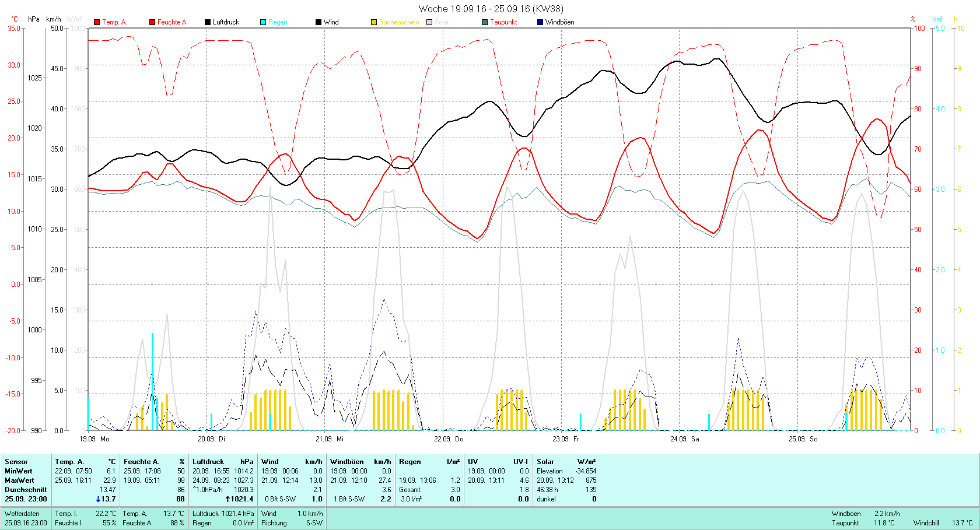This screenshot has height=530, width=980.
Task: Click the Temp. I. 22.2 °C reading
Action: [86, 514]
